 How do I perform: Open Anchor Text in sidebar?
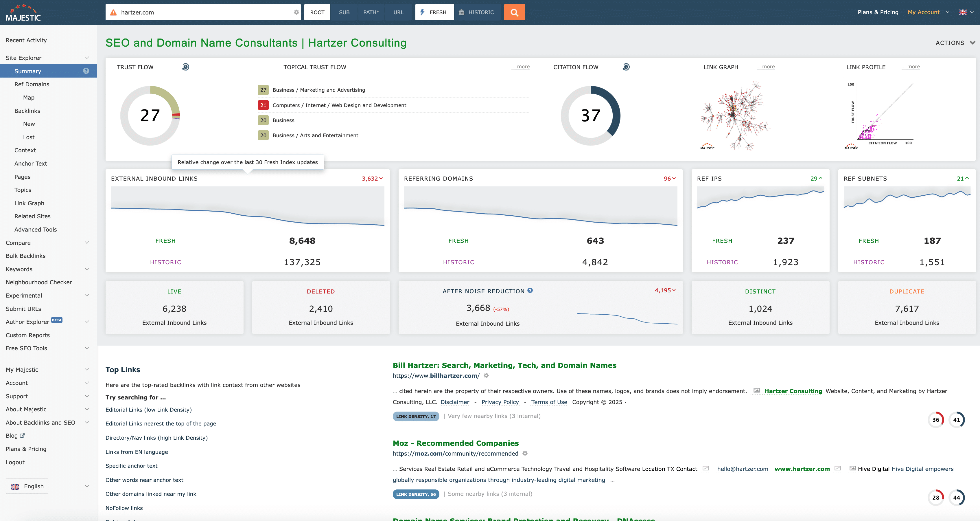pyautogui.click(x=30, y=163)
